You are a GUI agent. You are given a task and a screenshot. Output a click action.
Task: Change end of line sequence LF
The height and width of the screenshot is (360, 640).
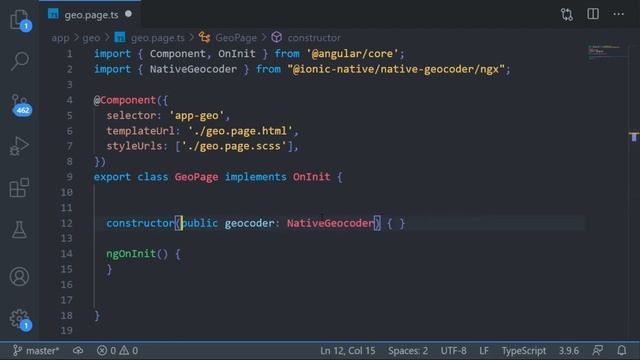[484, 351]
